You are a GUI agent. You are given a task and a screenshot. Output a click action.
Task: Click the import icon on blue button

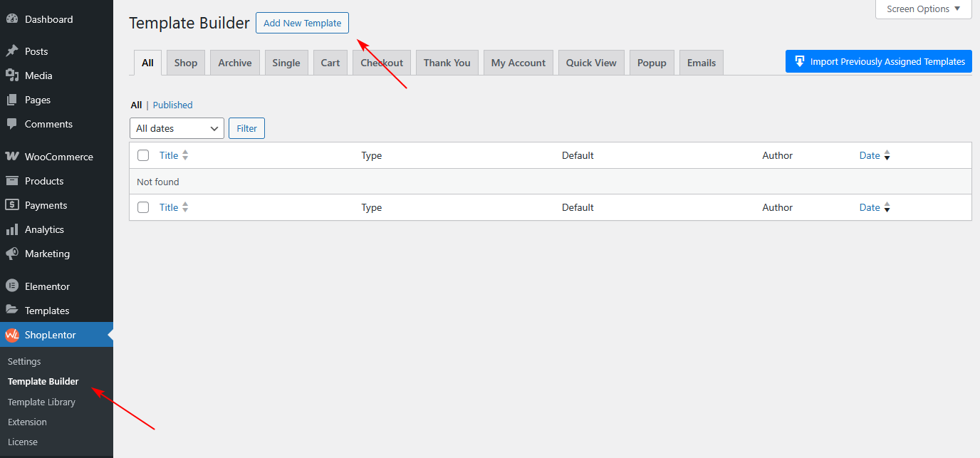click(x=800, y=61)
